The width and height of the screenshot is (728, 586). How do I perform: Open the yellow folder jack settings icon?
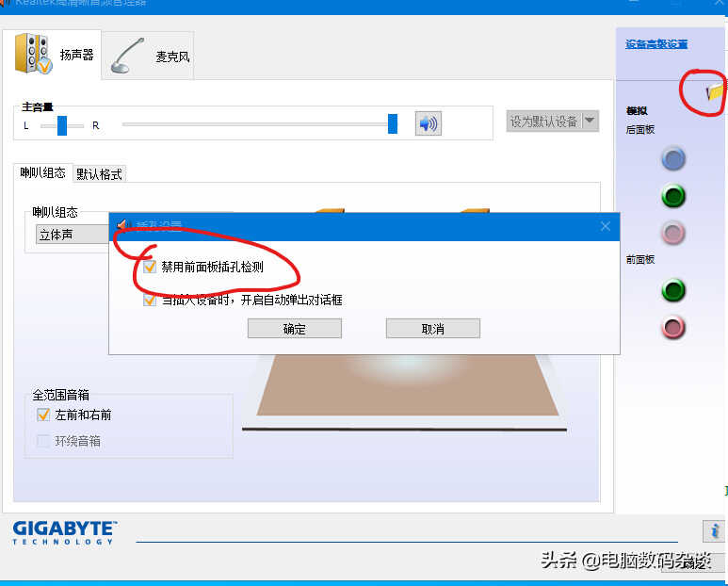(x=716, y=92)
